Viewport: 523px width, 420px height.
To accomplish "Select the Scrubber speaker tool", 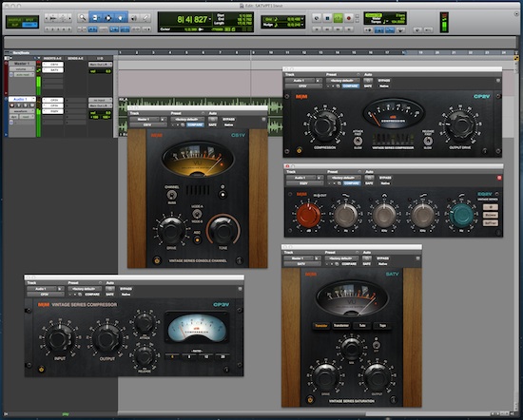I will click(x=134, y=18).
